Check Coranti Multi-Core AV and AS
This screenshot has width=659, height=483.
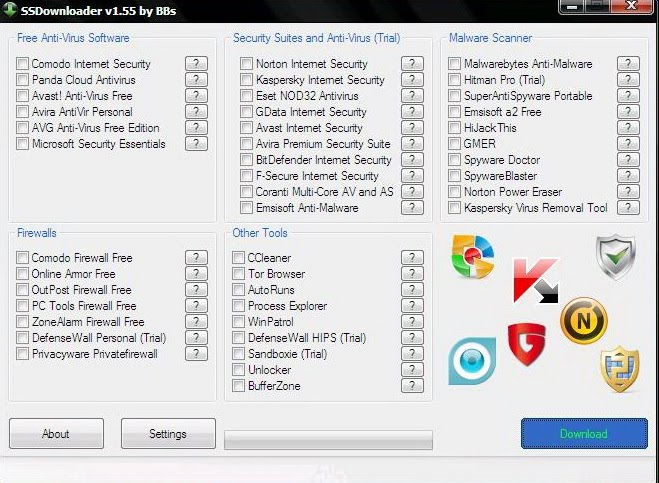tap(246, 192)
